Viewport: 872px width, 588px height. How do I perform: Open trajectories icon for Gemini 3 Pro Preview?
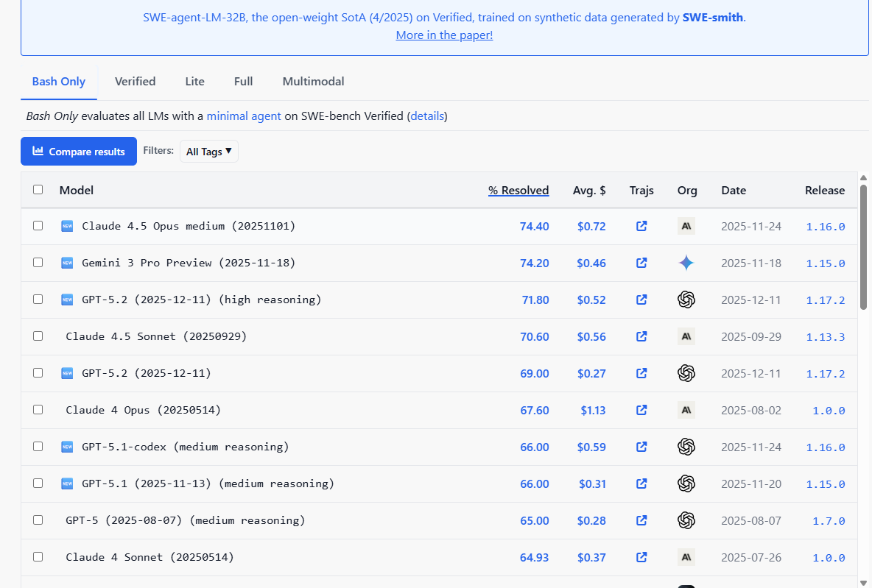click(641, 263)
